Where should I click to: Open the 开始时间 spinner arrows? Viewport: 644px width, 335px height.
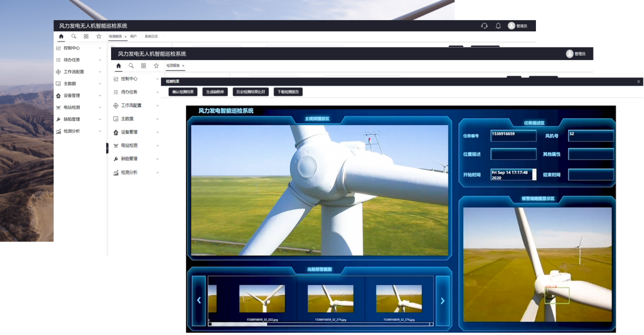(x=534, y=175)
